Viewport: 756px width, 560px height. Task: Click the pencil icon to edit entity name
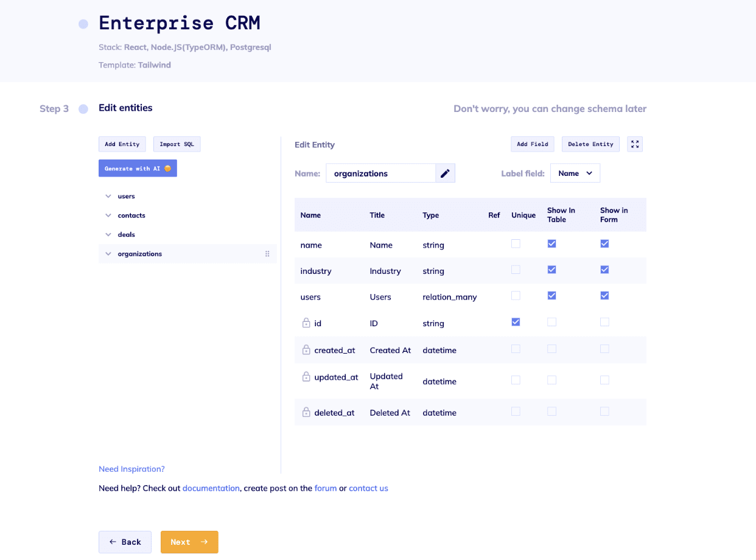tap(445, 173)
